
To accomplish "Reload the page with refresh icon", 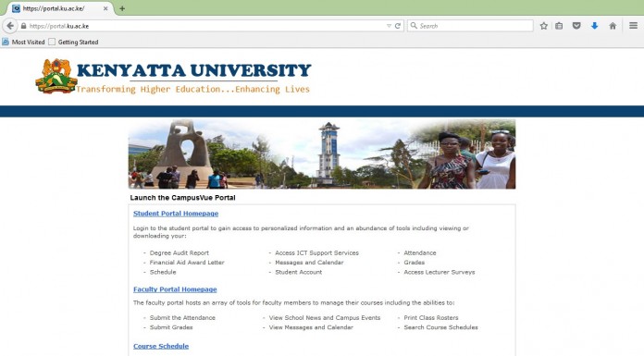I will tap(398, 26).
